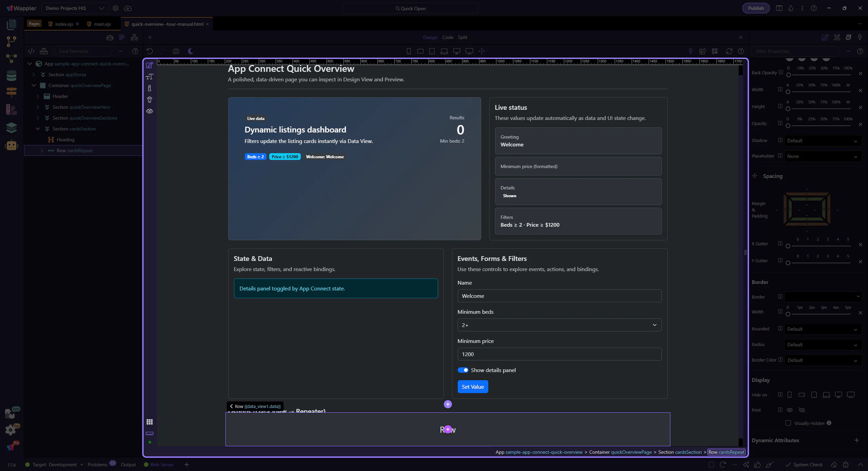Open the Minimum beds dropdown
868x471 pixels.
[559, 325]
